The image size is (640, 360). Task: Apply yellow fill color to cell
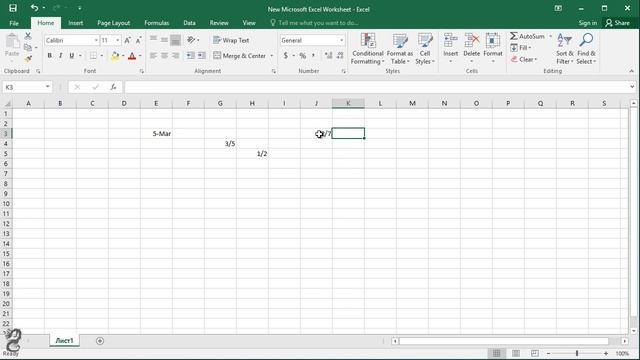(x=115, y=56)
